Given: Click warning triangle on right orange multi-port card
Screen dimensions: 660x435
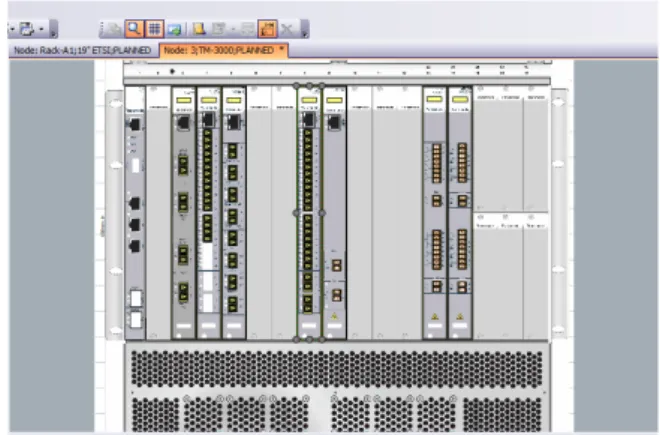Looking at the screenshot, I should click(x=460, y=316).
